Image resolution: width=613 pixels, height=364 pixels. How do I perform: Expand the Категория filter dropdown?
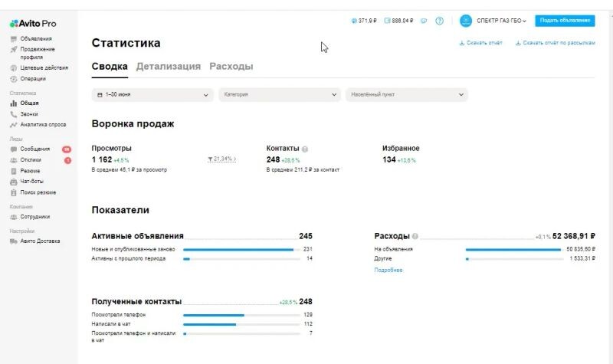[x=280, y=95]
